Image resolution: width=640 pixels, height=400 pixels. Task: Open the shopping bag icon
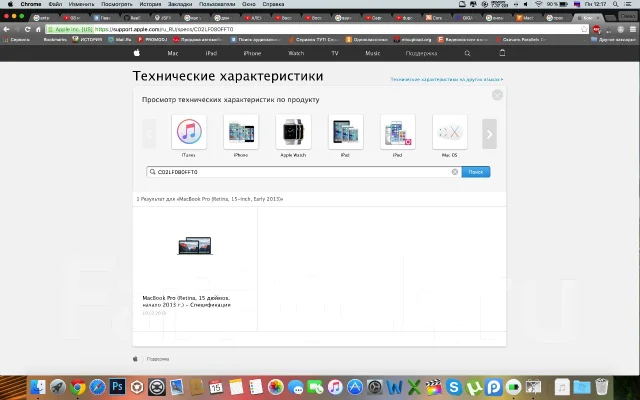click(502, 53)
